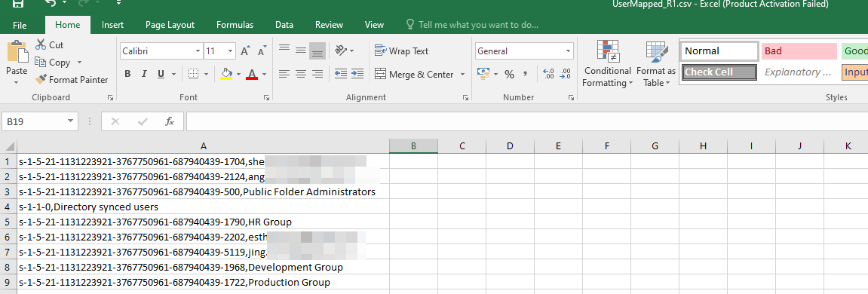Apply the Borders icon
The image size is (868, 294).
(x=193, y=74)
